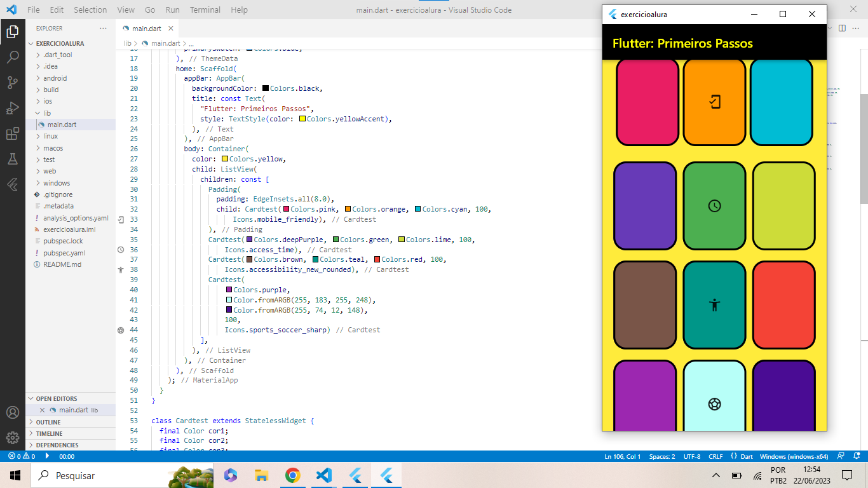Open the View menu
868x488 pixels.
(126, 10)
